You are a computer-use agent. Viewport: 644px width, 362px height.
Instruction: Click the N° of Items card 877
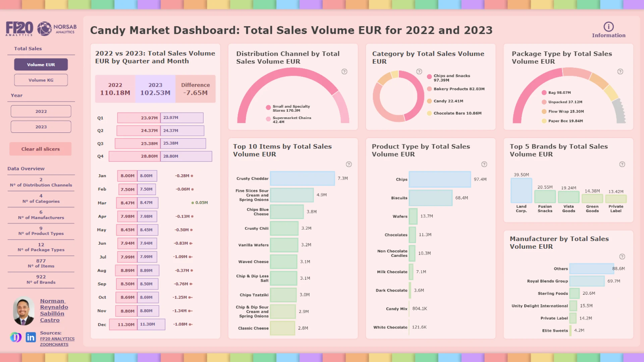(x=41, y=263)
